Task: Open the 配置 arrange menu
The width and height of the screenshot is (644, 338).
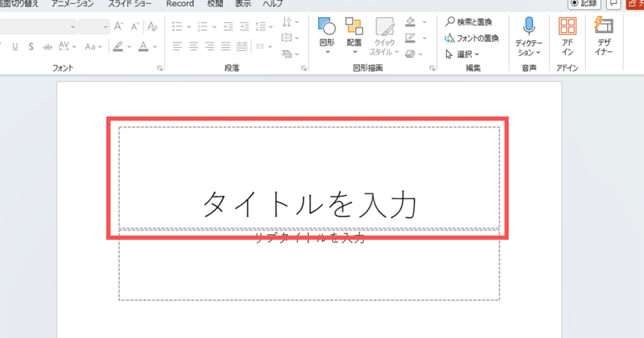Action: point(354,36)
